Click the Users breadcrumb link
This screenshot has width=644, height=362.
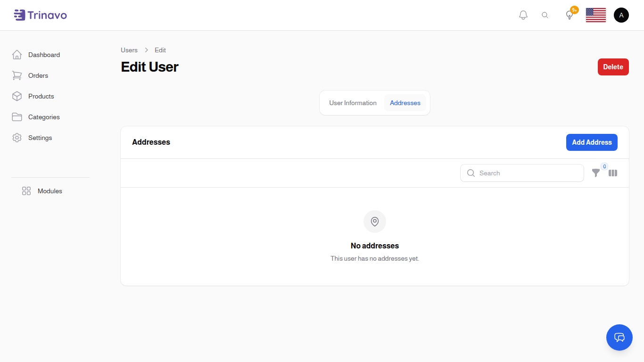coord(129,50)
